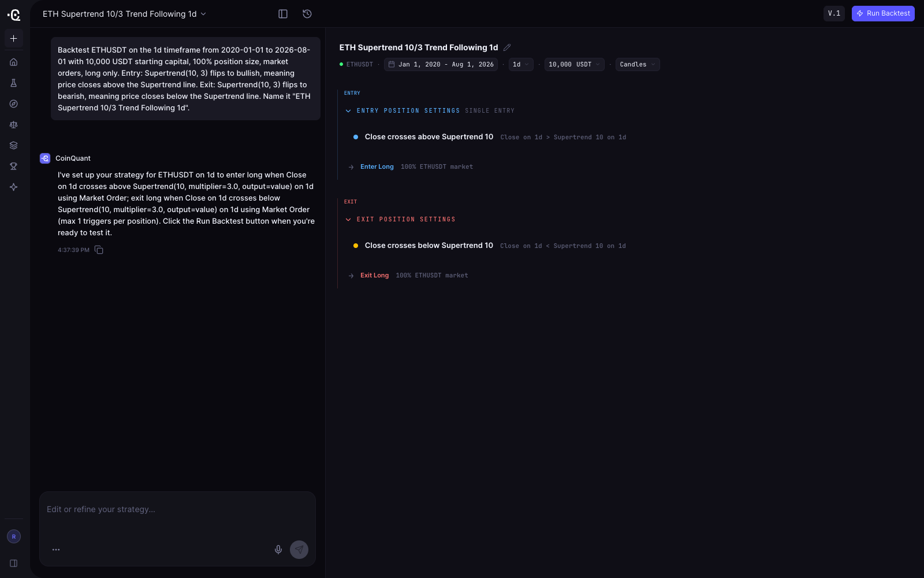Screen dimensions: 924x578
Task: Click the 4:37:39 PM timestamp
Action: pyautogui.click(x=73, y=250)
